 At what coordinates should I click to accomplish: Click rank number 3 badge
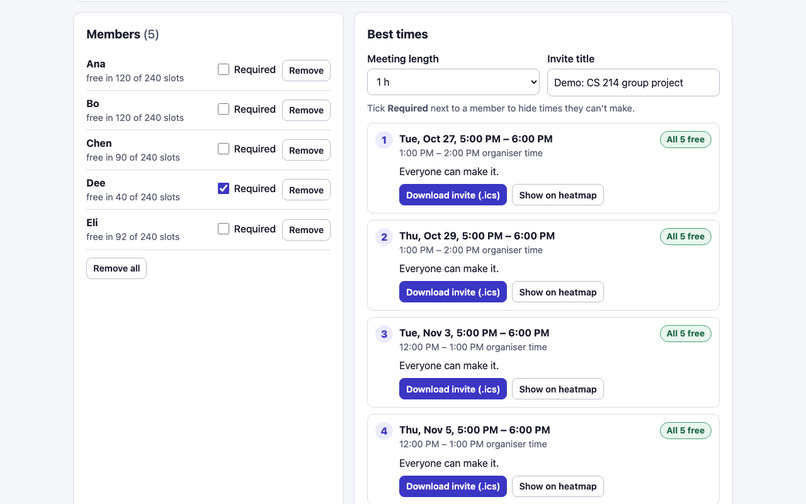384,334
